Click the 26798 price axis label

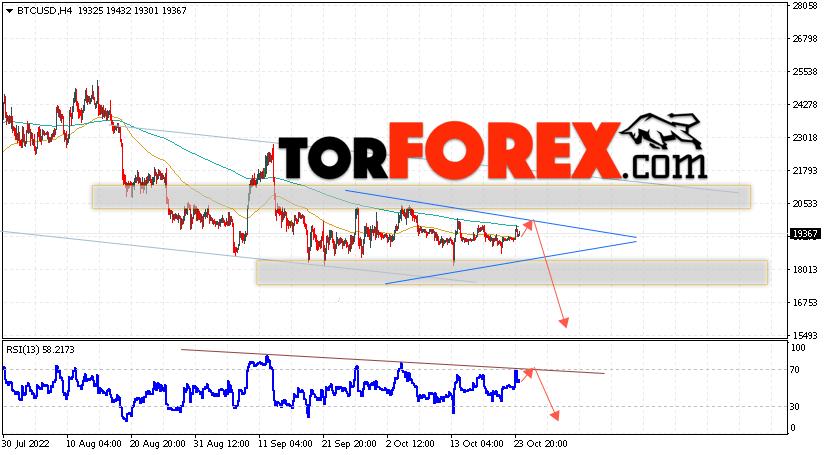pos(805,39)
